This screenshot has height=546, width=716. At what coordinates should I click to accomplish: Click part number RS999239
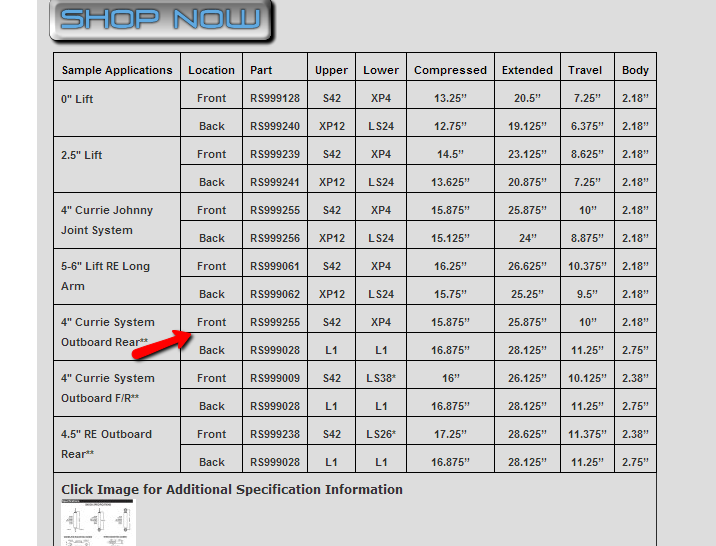[x=275, y=154]
